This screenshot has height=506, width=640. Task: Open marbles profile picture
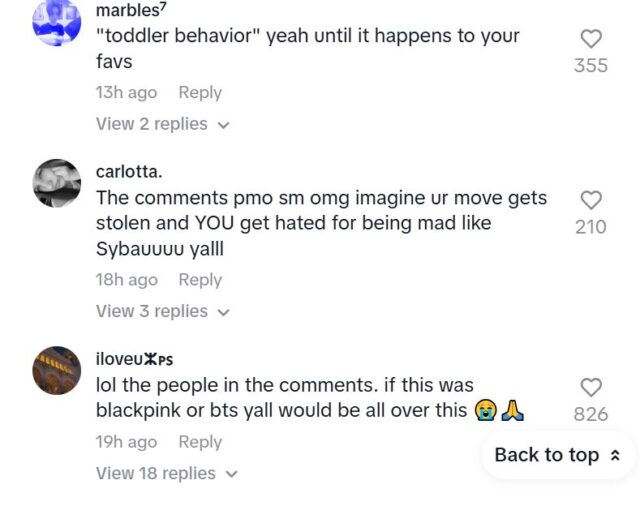pyautogui.click(x=57, y=22)
